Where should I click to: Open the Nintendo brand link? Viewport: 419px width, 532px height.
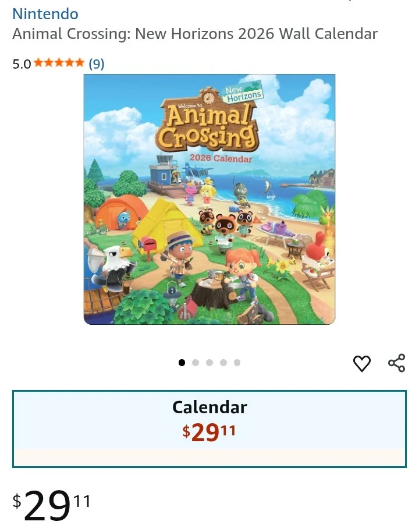[x=45, y=14]
